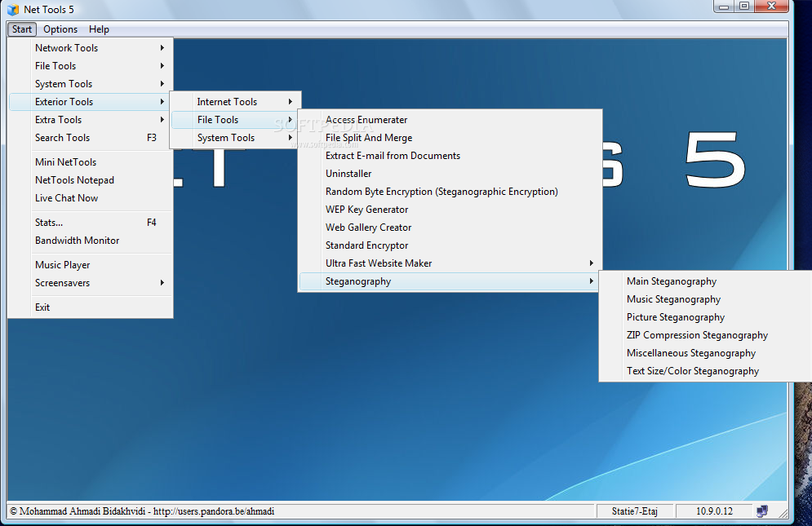Open Extract E-mail from Documents
812x526 pixels.
(450, 156)
